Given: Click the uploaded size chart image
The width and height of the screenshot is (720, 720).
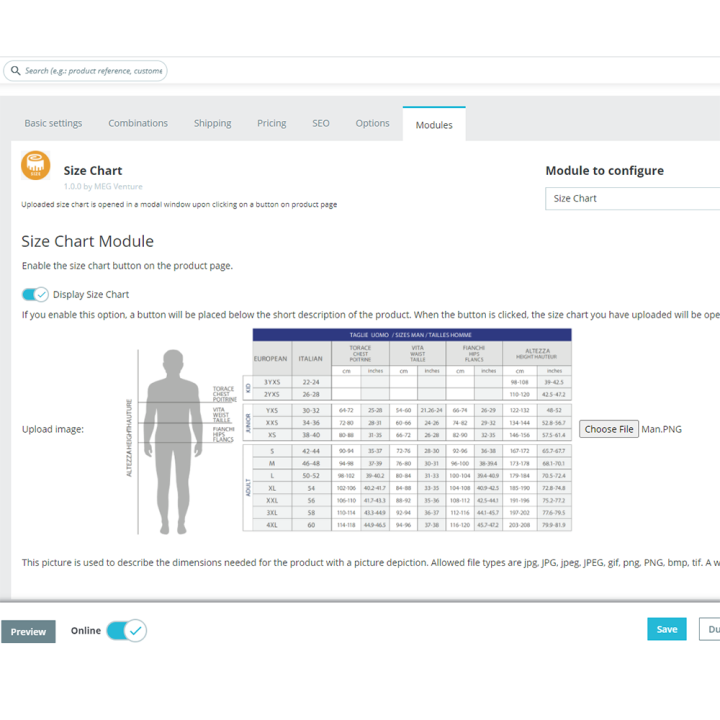Looking at the screenshot, I should 349,431.
